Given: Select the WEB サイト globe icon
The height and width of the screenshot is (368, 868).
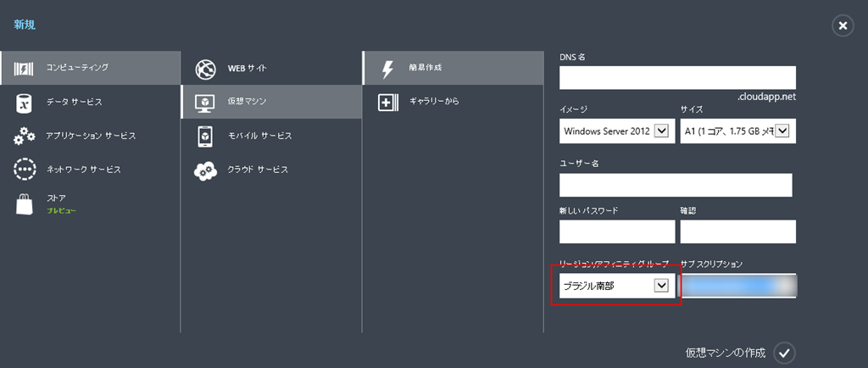Looking at the screenshot, I should [206, 68].
